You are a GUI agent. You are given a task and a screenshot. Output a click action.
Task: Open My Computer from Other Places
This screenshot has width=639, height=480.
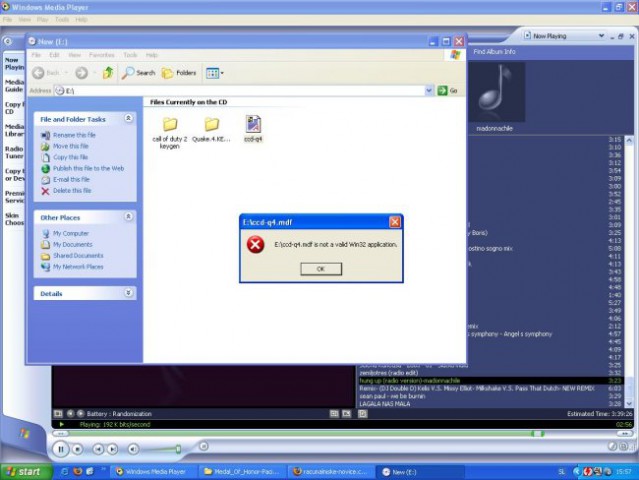pos(71,233)
